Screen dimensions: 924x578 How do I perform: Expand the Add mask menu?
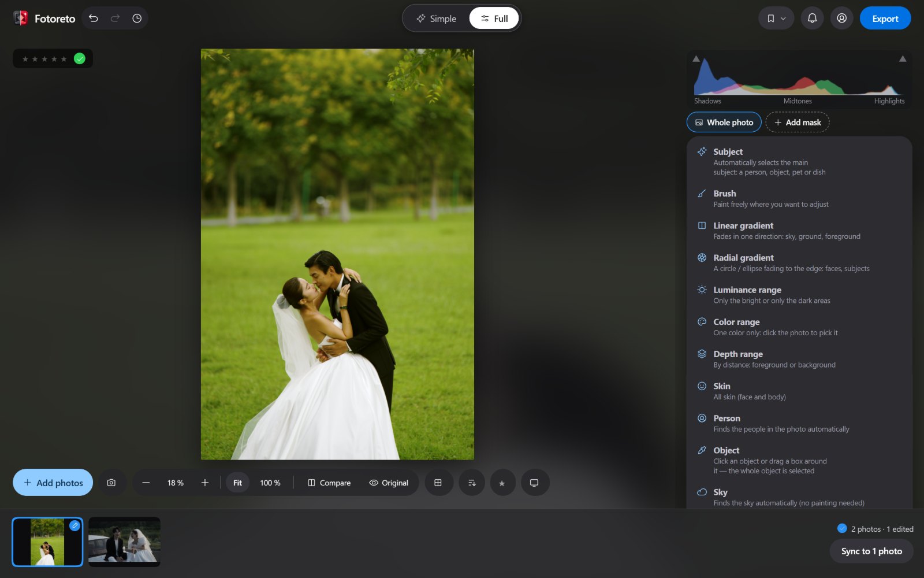click(798, 123)
